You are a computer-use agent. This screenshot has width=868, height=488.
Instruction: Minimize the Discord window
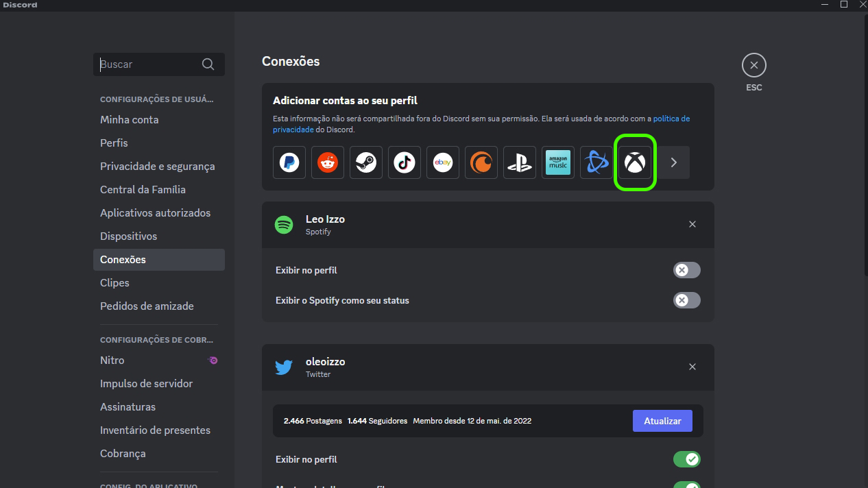click(x=825, y=4)
